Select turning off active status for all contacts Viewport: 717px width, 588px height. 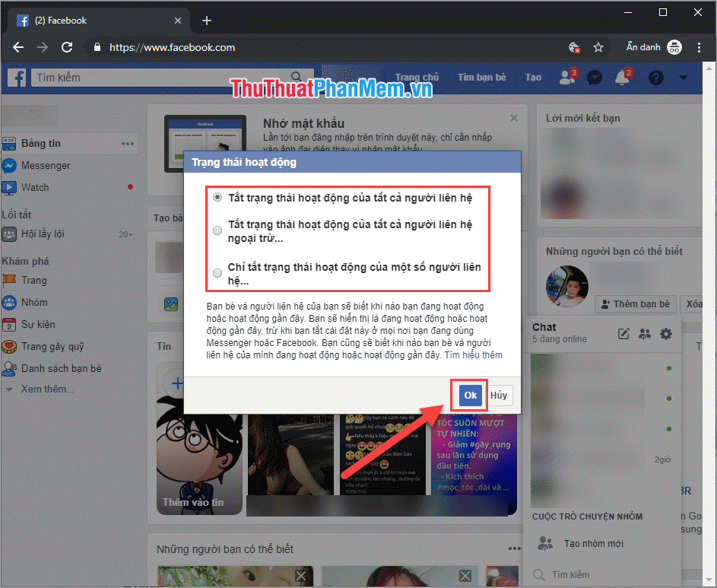tap(217, 196)
